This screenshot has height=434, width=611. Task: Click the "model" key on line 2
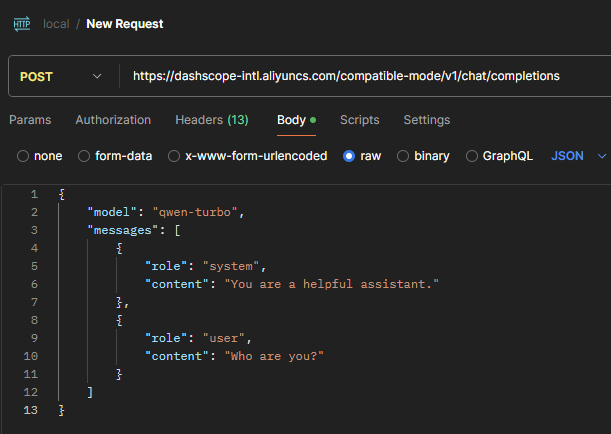(x=112, y=212)
